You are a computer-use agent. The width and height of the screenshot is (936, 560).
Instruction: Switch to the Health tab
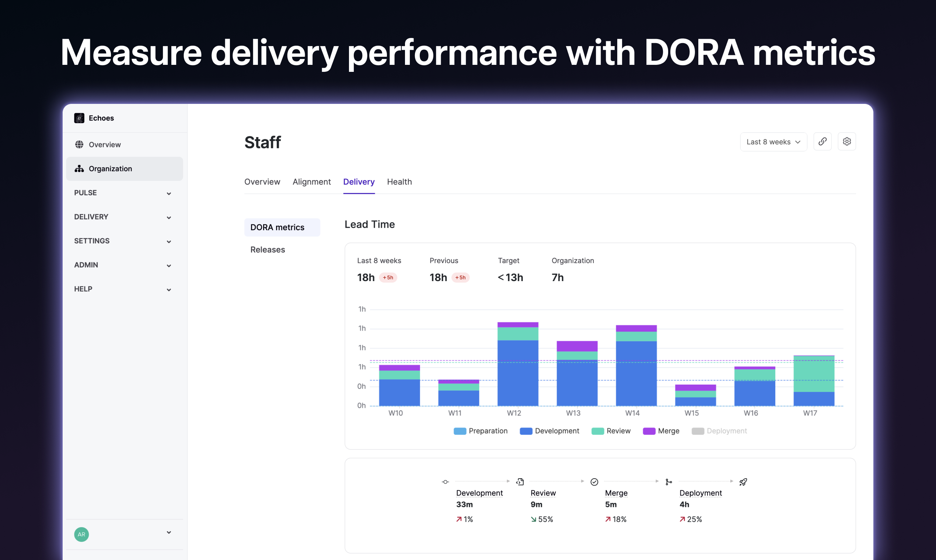click(x=399, y=182)
